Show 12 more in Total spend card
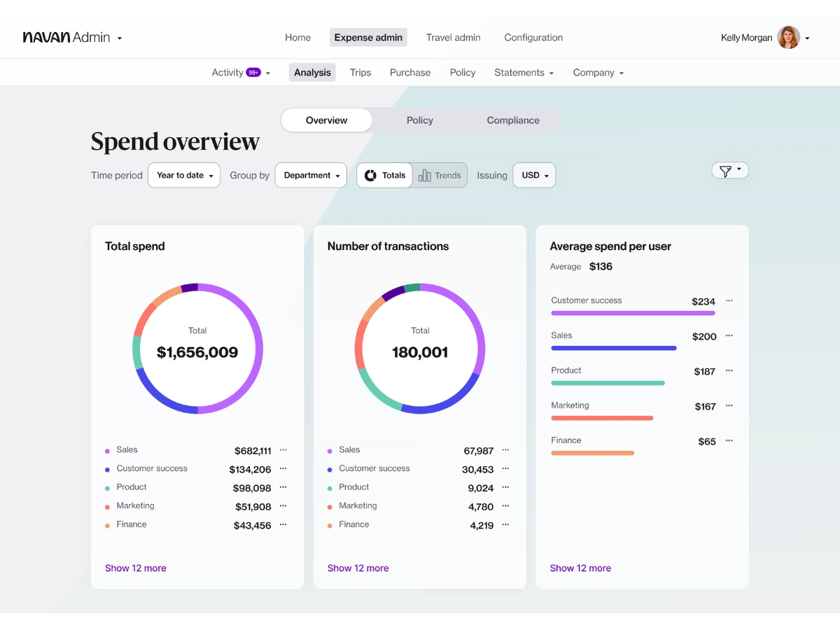Image resolution: width=840 pixels, height=630 pixels. [136, 568]
